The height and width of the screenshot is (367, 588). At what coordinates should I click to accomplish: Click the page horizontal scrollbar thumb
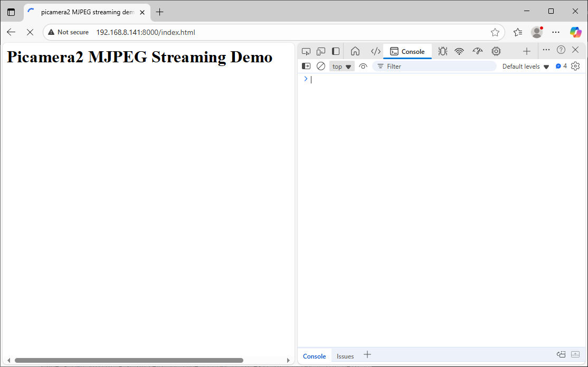tap(129, 360)
